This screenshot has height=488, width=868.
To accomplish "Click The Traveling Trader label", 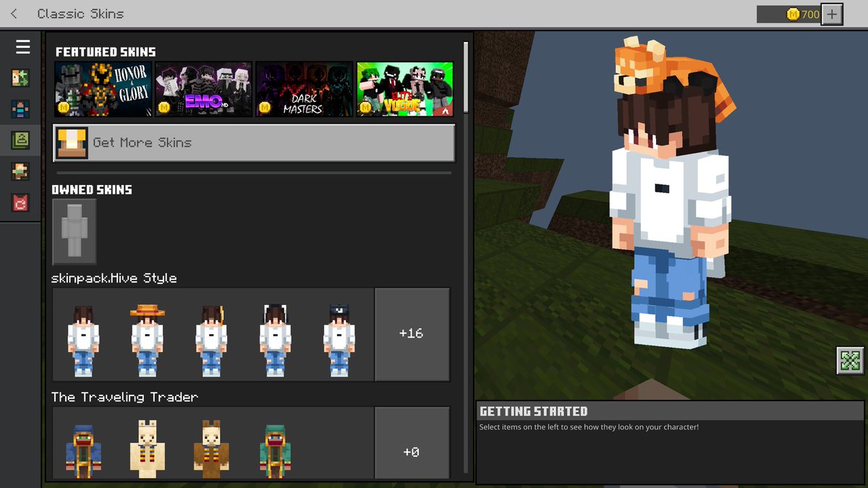I will (124, 397).
